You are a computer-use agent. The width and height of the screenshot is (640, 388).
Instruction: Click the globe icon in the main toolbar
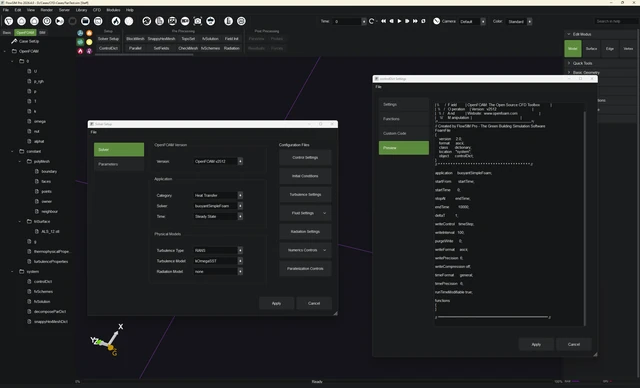click(147, 21)
